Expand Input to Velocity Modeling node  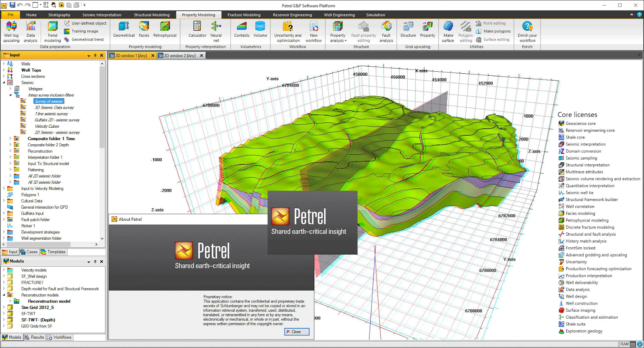[x=4, y=188]
